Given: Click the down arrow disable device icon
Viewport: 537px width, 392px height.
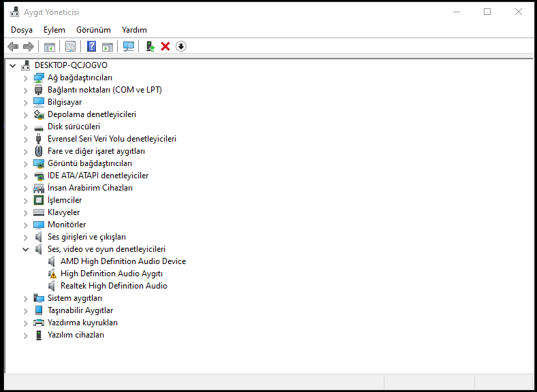Looking at the screenshot, I should [x=181, y=46].
